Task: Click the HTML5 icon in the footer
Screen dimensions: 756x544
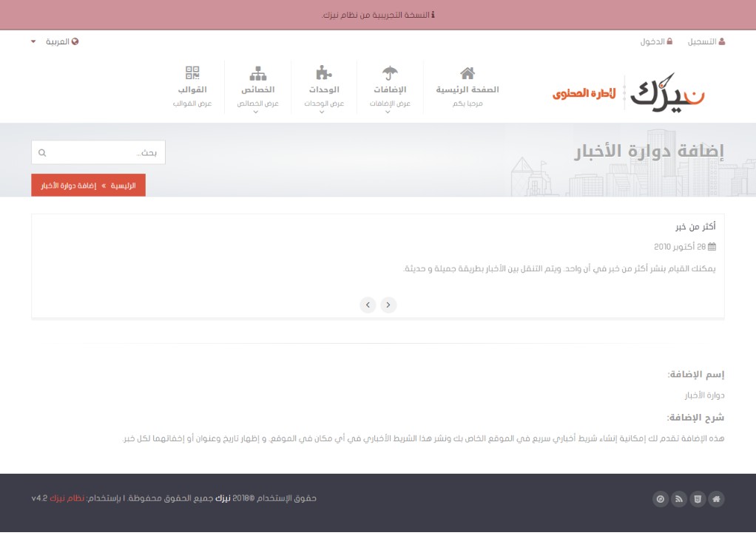Action: point(697,500)
